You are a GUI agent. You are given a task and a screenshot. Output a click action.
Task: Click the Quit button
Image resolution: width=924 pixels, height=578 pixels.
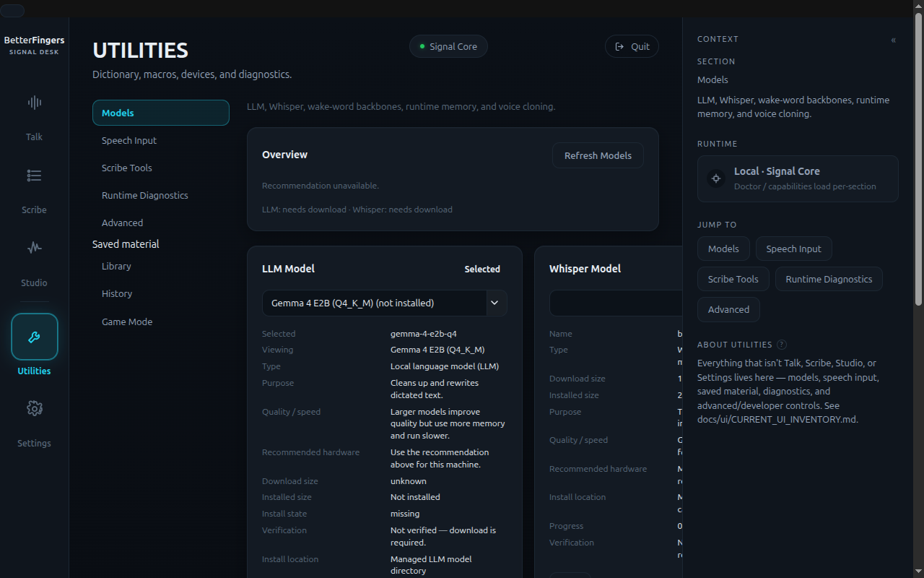(632, 46)
